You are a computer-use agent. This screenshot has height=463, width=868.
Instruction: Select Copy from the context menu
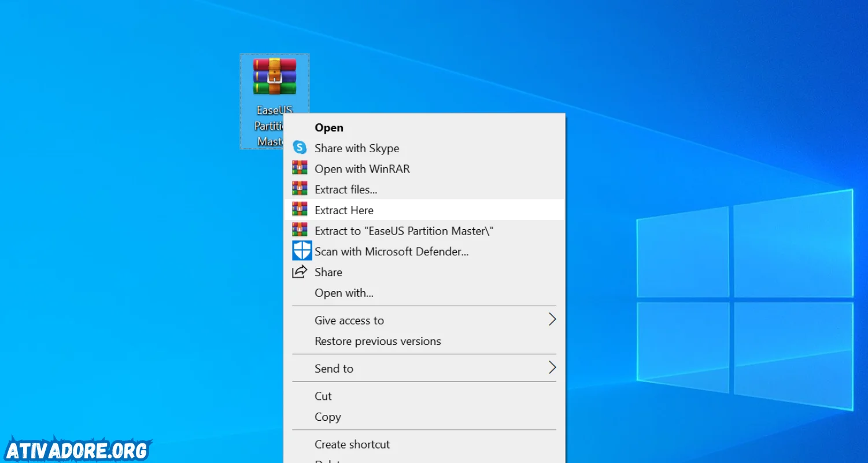point(424,417)
